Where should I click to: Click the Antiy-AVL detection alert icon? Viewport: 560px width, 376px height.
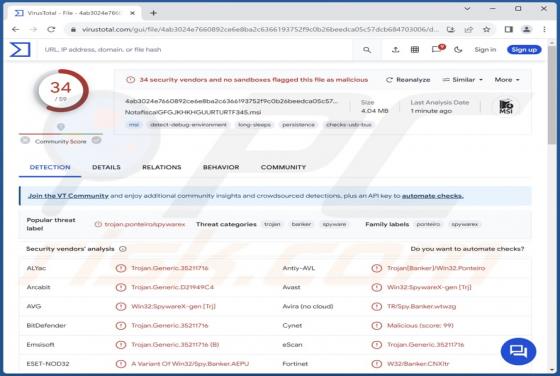coord(376,268)
